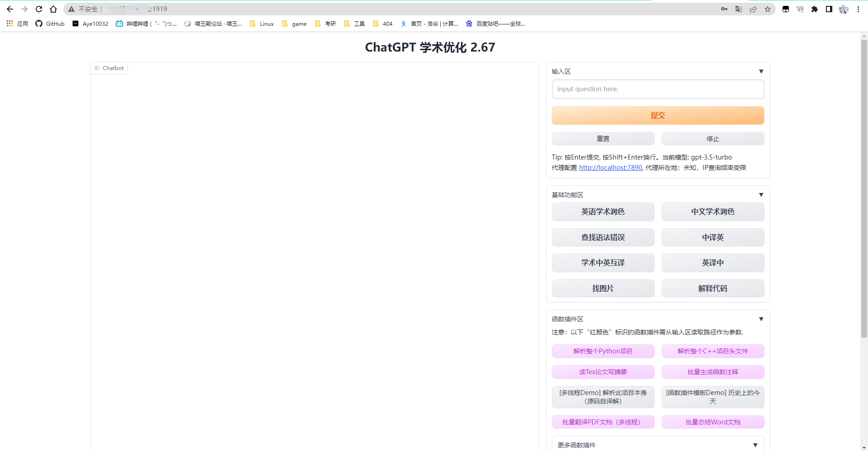Bookmark this page with star icon

point(768,9)
